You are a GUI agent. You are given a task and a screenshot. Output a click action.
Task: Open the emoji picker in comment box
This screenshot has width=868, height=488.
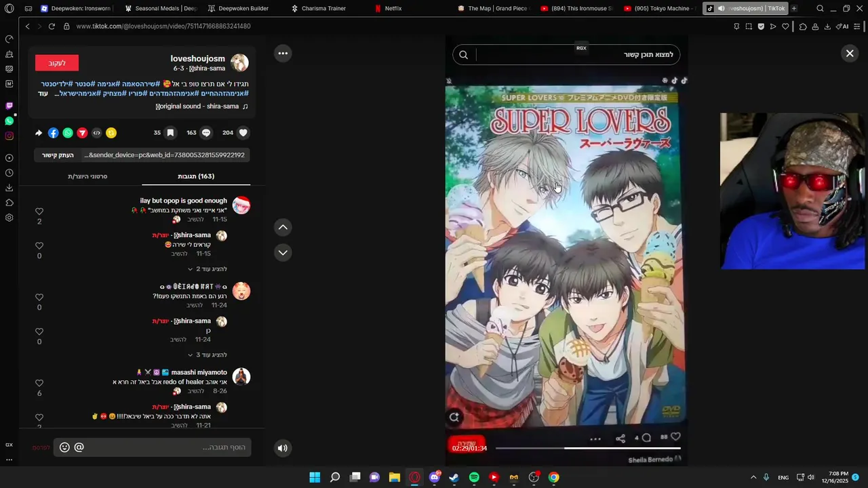[64, 447]
